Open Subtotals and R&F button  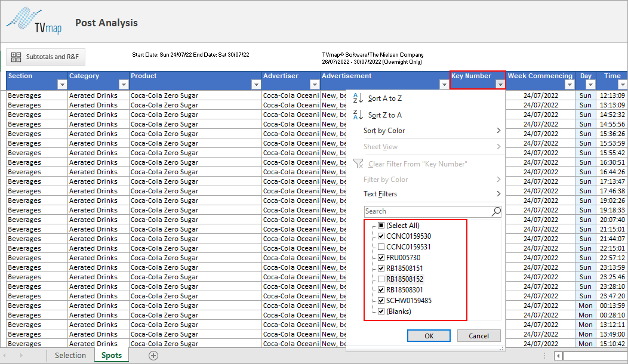45,57
